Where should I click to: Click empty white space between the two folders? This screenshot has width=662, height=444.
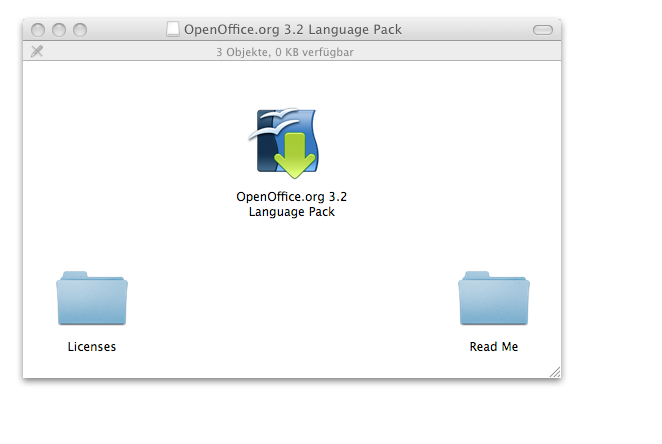(290, 310)
